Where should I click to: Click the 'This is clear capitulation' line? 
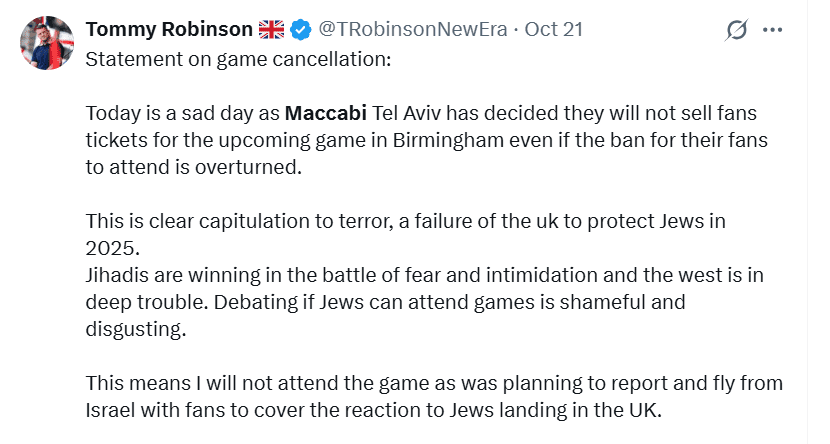coord(250,221)
